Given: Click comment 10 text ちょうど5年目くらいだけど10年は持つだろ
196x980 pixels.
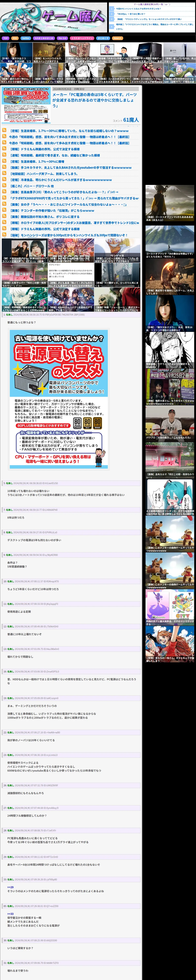Looking at the screenshot, I should pos(33,589).
